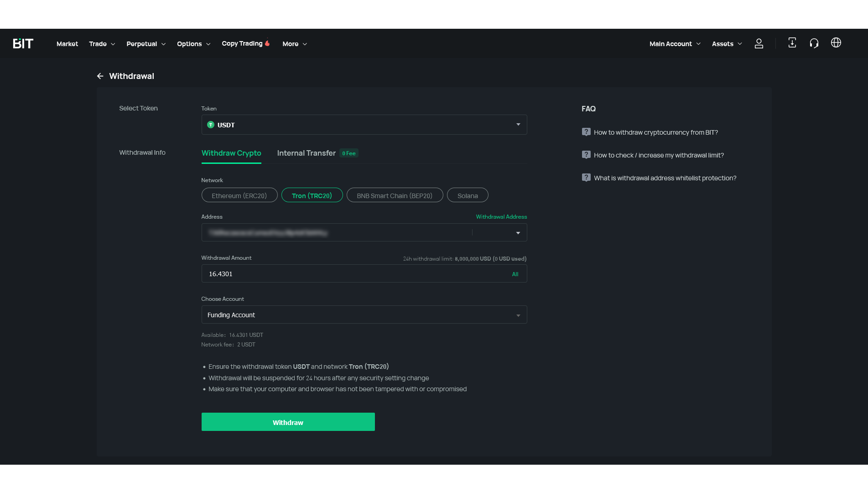Click All to withdraw the full amount
This screenshot has width=868, height=493.
(x=515, y=274)
